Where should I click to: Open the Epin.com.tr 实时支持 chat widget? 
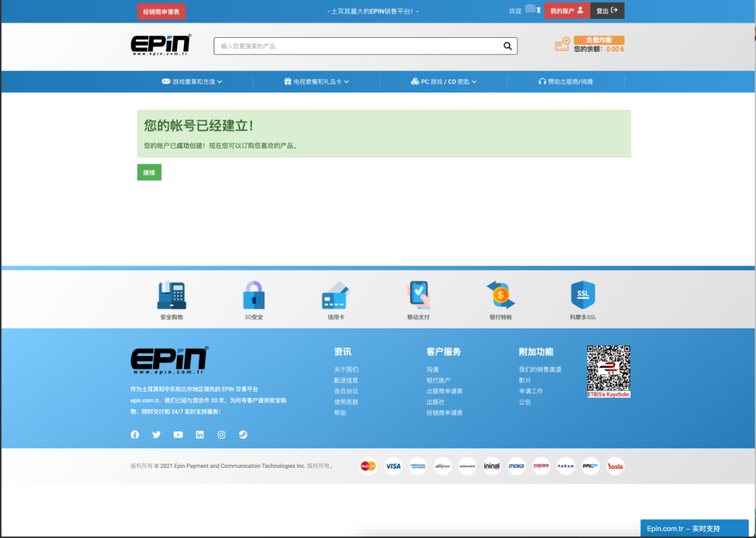[694, 528]
